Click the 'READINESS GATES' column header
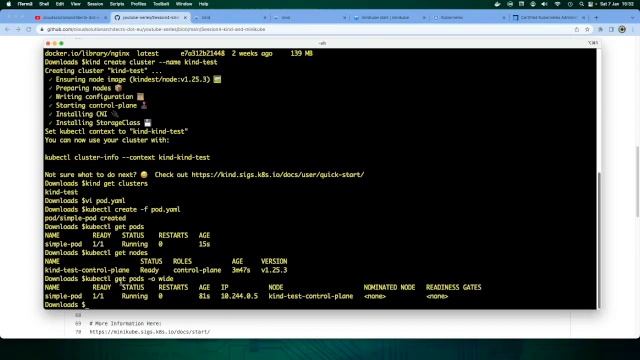640x360 pixels. (453, 288)
